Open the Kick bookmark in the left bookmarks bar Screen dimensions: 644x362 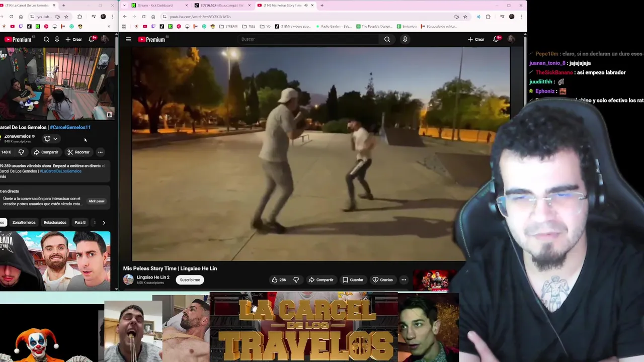pos(38,26)
